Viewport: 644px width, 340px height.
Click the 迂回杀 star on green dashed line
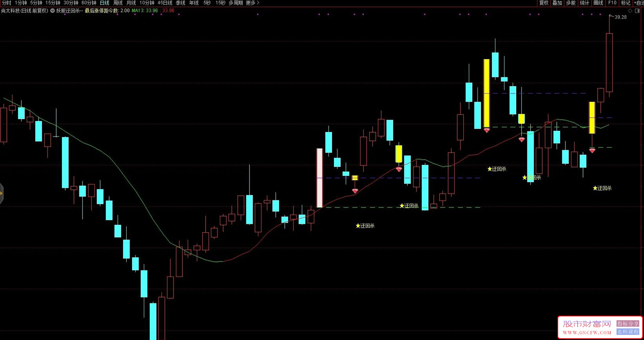pos(409,206)
